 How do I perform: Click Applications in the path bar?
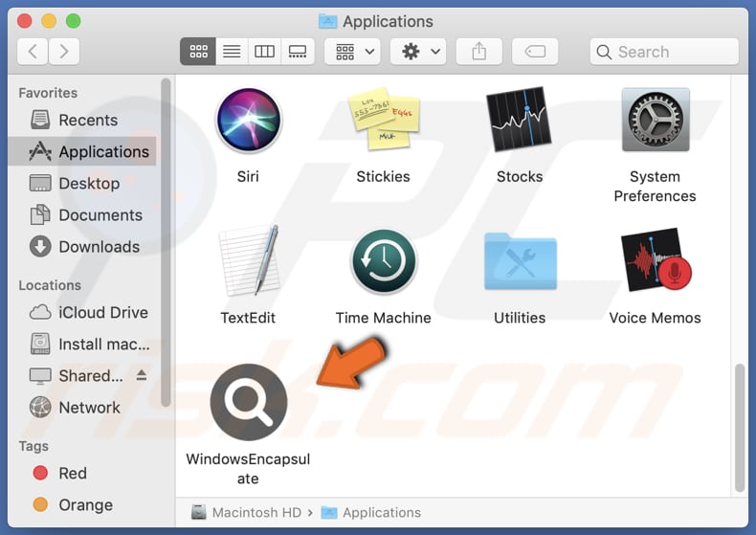[x=371, y=512]
